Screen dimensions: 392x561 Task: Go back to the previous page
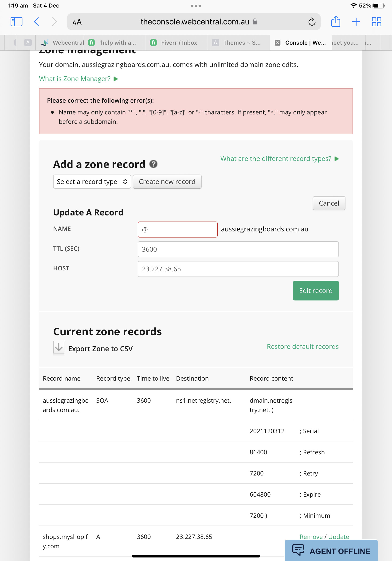tap(36, 22)
